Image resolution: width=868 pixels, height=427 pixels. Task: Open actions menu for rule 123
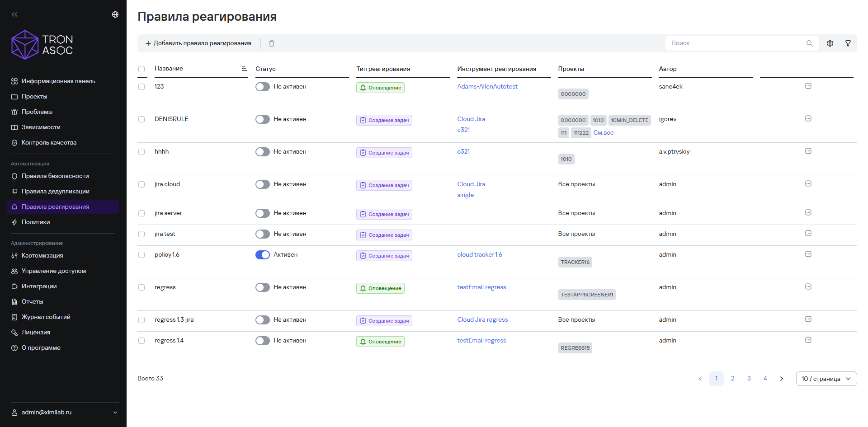coord(808,86)
